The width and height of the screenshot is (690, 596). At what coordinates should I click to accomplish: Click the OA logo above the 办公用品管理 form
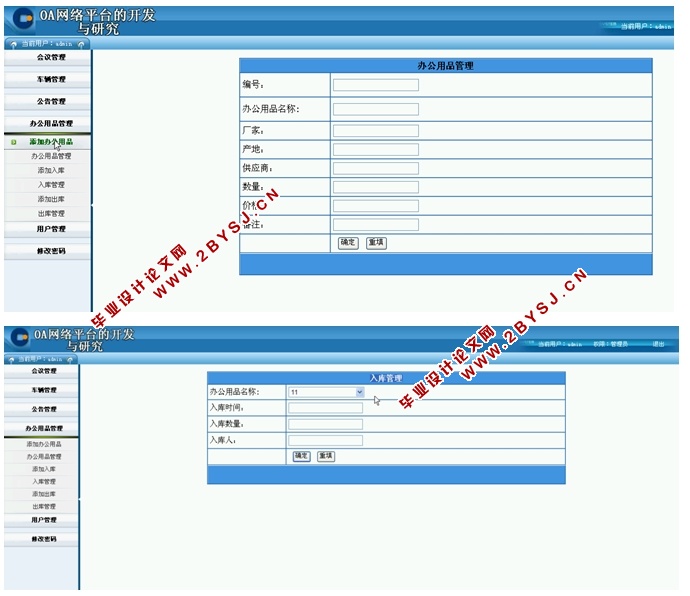point(23,19)
